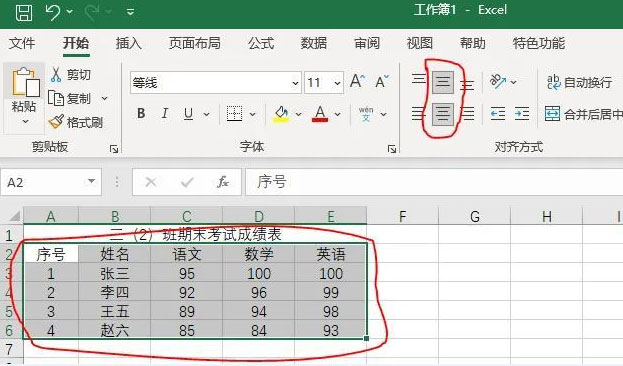Confirm entry with the checkmark icon

pos(187,182)
